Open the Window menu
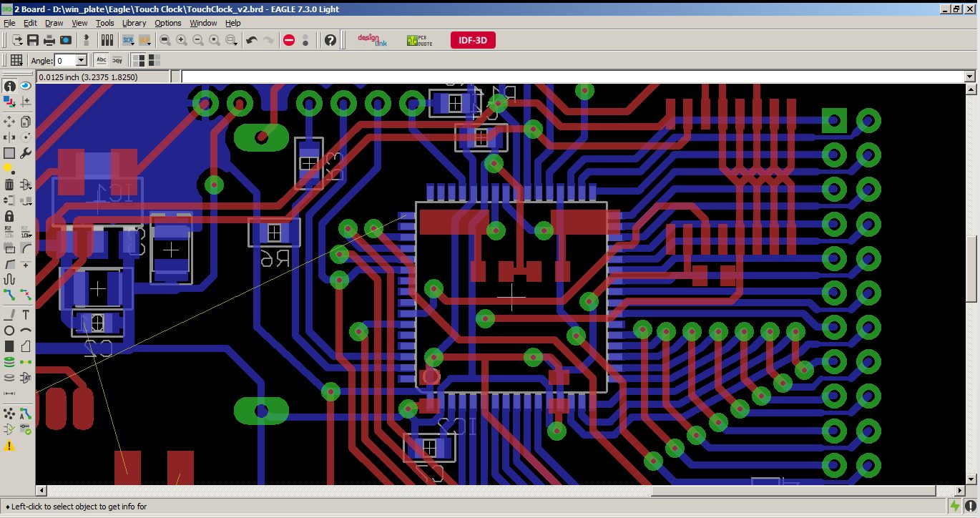Image resolution: width=980 pixels, height=518 pixels. pos(204,23)
